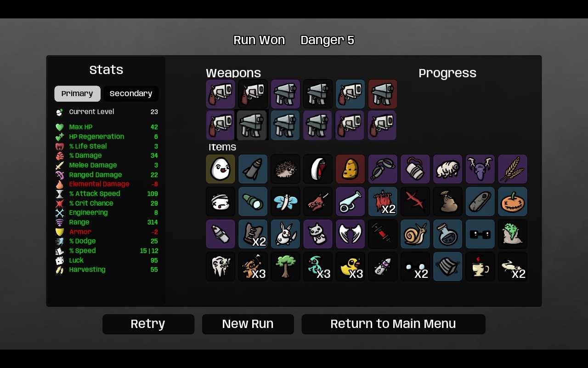
Task: Select the white egg item icon
Action: 220,169
